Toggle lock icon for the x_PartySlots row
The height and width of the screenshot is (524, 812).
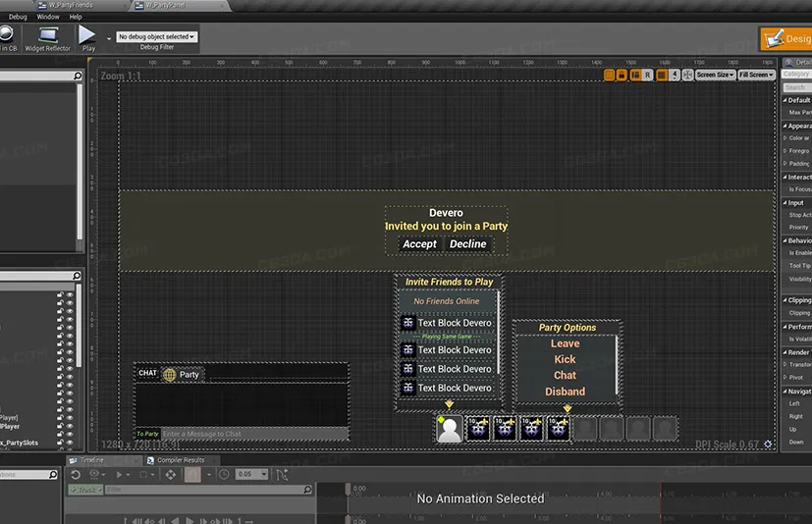tap(60, 443)
